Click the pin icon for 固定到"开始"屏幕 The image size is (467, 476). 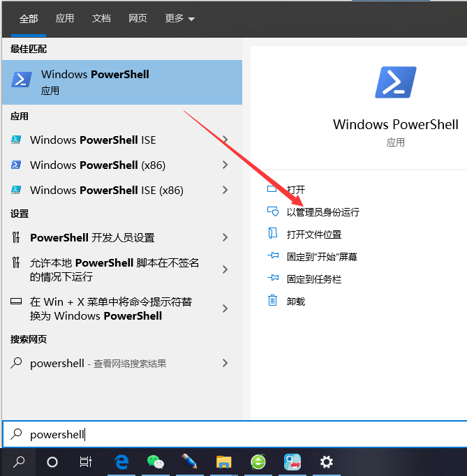click(273, 255)
